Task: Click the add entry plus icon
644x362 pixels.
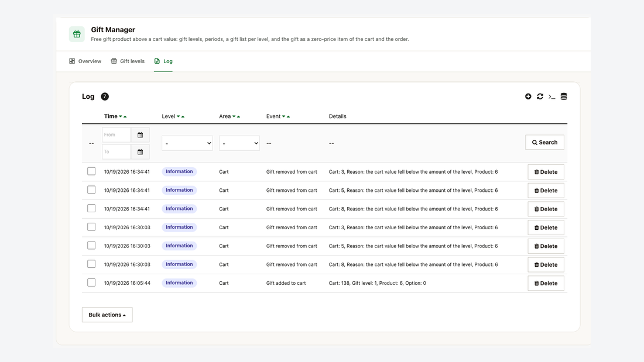Action: pyautogui.click(x=528, y=96)
